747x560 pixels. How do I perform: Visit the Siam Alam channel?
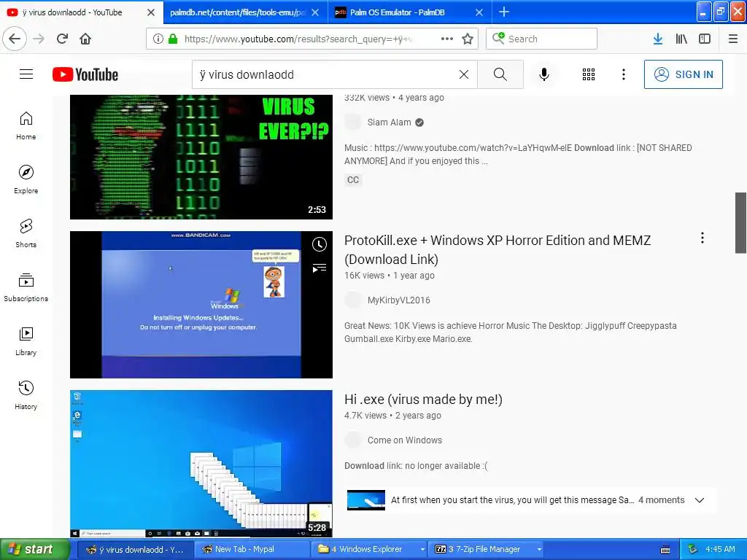click(x=389, y=122)
